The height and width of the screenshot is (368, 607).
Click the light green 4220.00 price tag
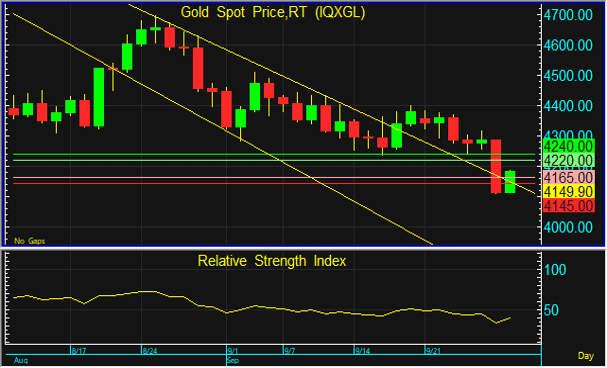(568, 160)
